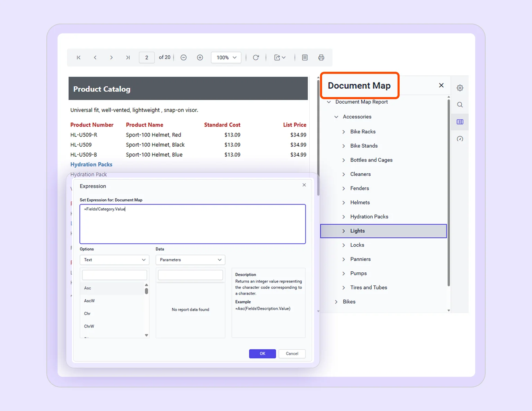Zoom in on the report page

point(200,57)
